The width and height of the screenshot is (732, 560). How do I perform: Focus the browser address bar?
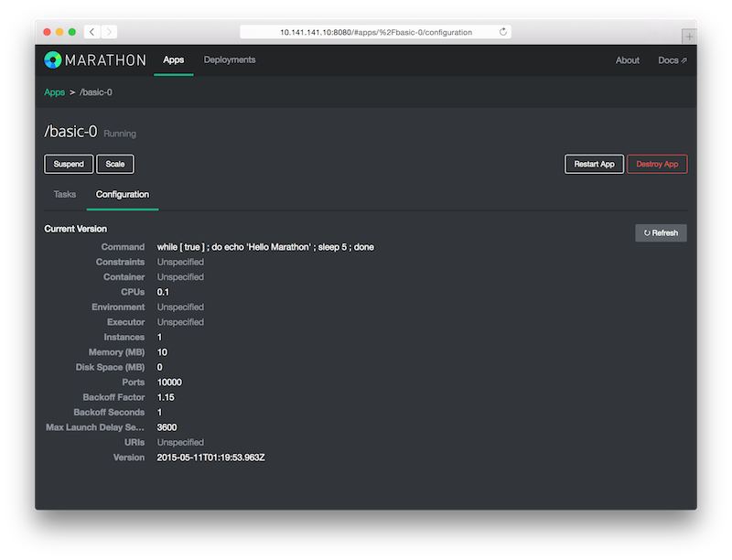click(375, 32)
